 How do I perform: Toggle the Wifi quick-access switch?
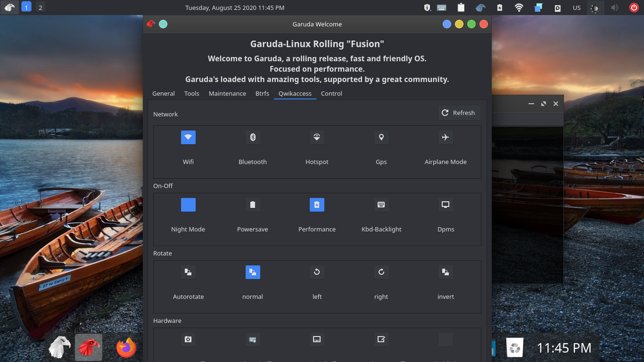tap(188, 137)
